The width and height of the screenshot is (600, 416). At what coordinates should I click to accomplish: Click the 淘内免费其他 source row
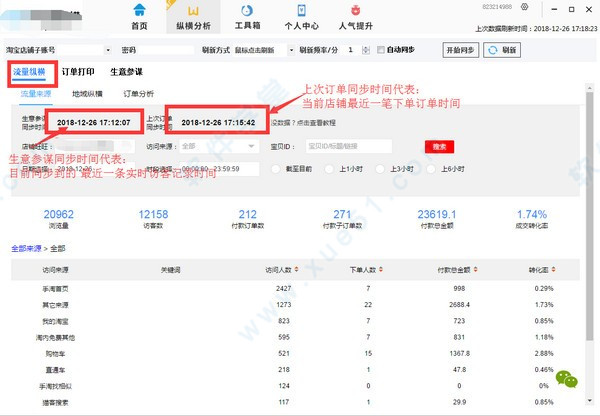295,338
